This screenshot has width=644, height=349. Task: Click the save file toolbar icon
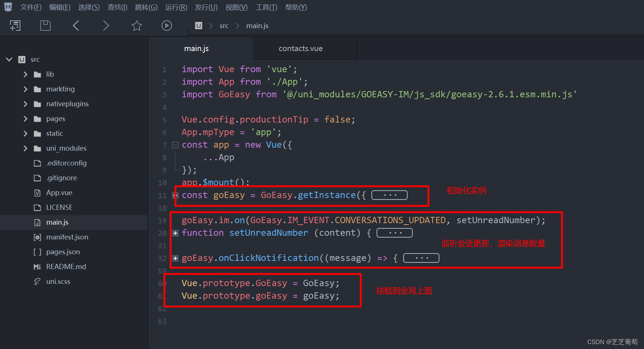[45, 26]
